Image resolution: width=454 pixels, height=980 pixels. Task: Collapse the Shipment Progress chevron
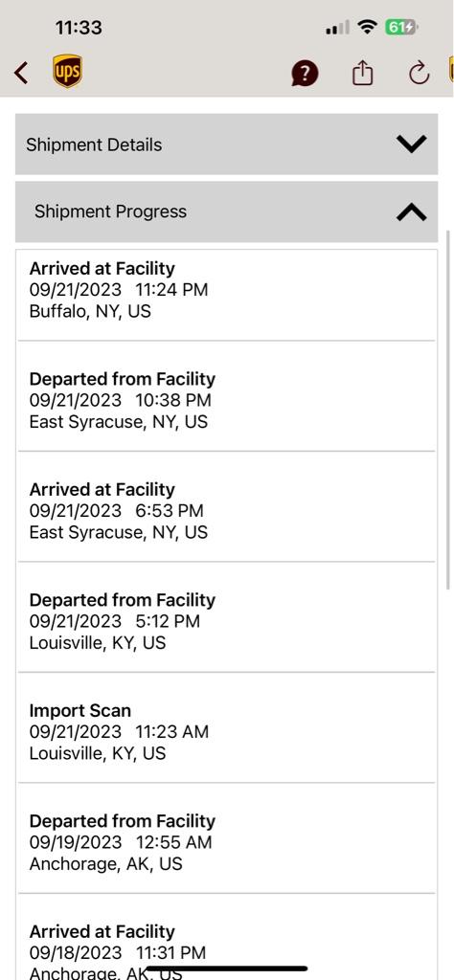pyautogui.click(x=412, y=212)
